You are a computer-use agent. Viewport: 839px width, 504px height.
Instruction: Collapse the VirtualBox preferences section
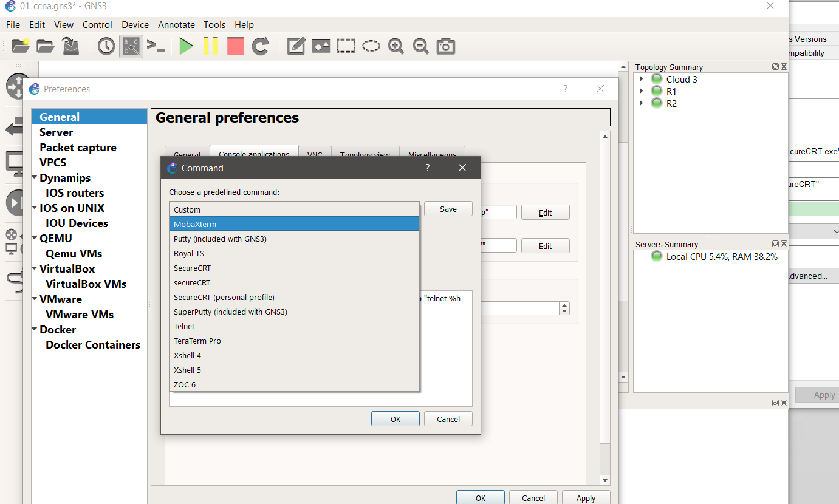pos(35,269)
